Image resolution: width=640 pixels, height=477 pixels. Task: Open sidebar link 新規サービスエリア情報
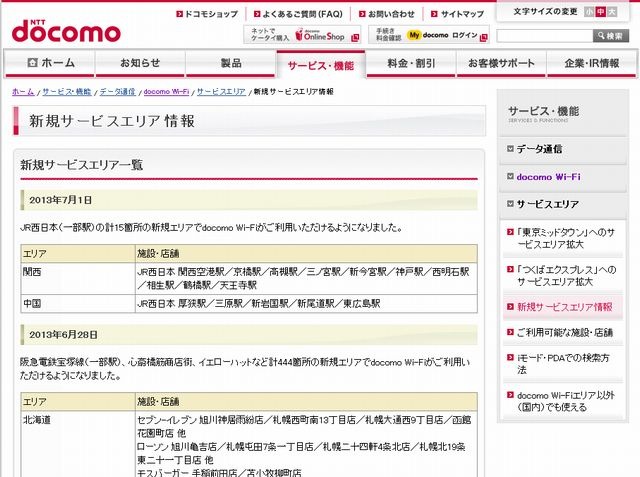click(x=564, y=307)
